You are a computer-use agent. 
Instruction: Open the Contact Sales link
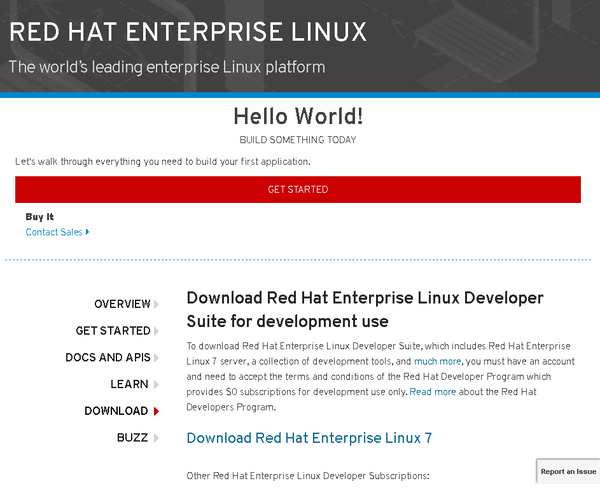[x=54, y=232]
